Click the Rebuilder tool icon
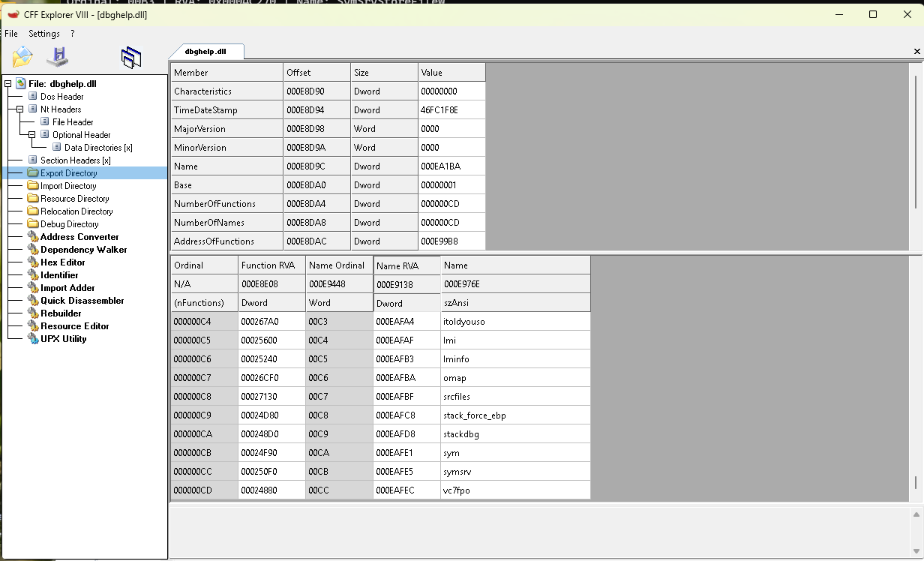The height and width of the screenshot is (561, 924). pyautogui.click(x=33, y=313)
